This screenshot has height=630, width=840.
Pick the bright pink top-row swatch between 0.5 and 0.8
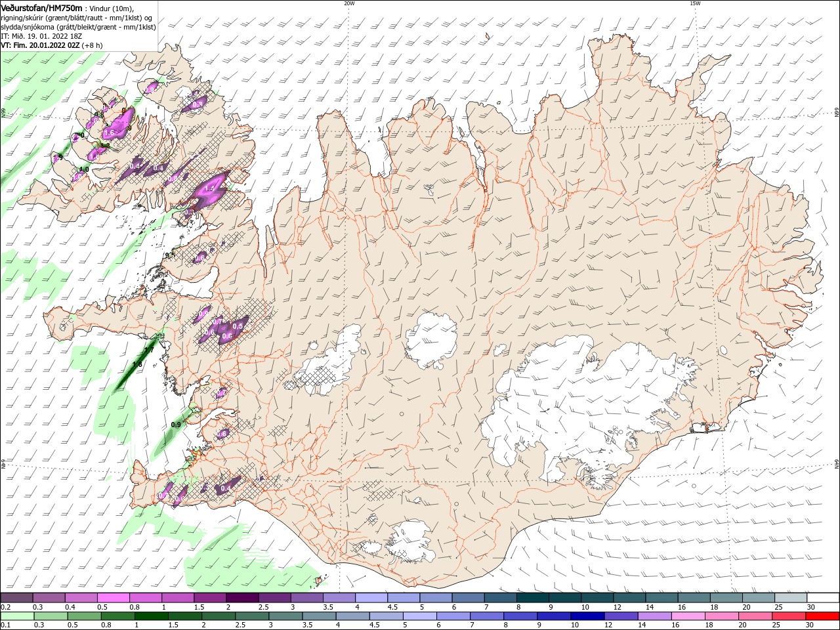tap(113, 598)
